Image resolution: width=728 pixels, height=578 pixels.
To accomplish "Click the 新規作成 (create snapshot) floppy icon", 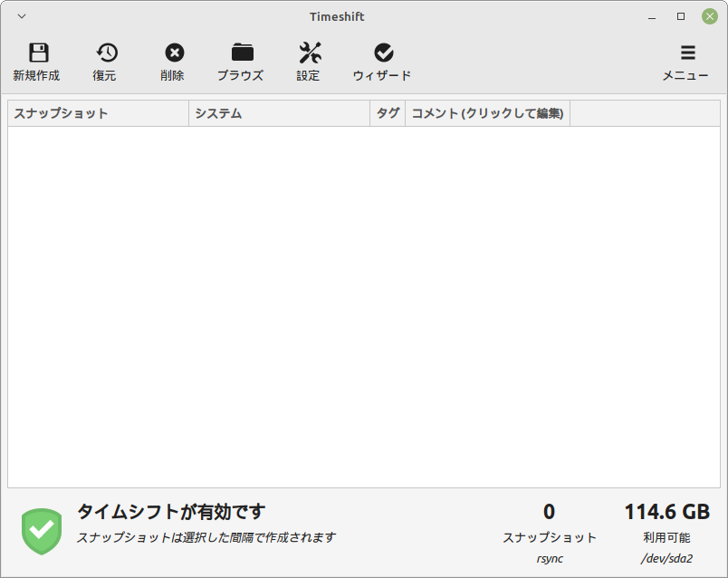I will (38, 53).
